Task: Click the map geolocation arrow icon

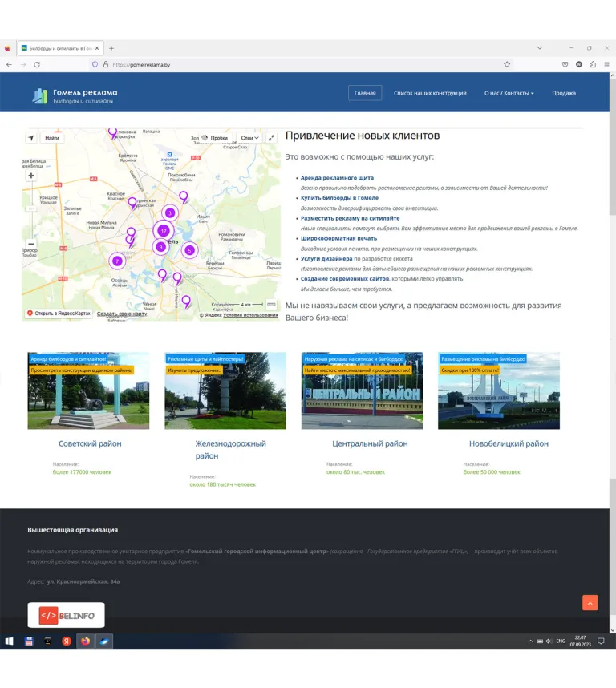Action: (x=31, y=138)
